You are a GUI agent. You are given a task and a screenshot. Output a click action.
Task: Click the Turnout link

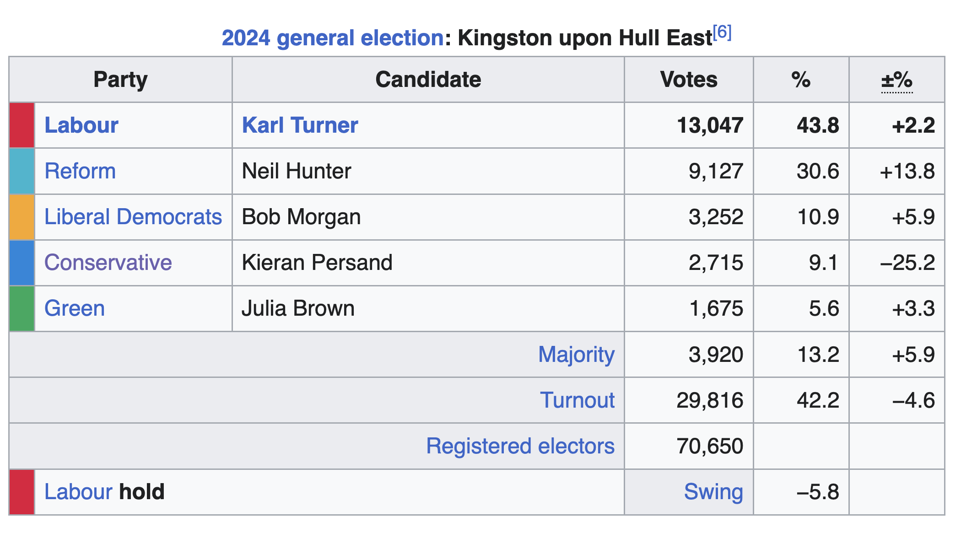click(577, 400)
